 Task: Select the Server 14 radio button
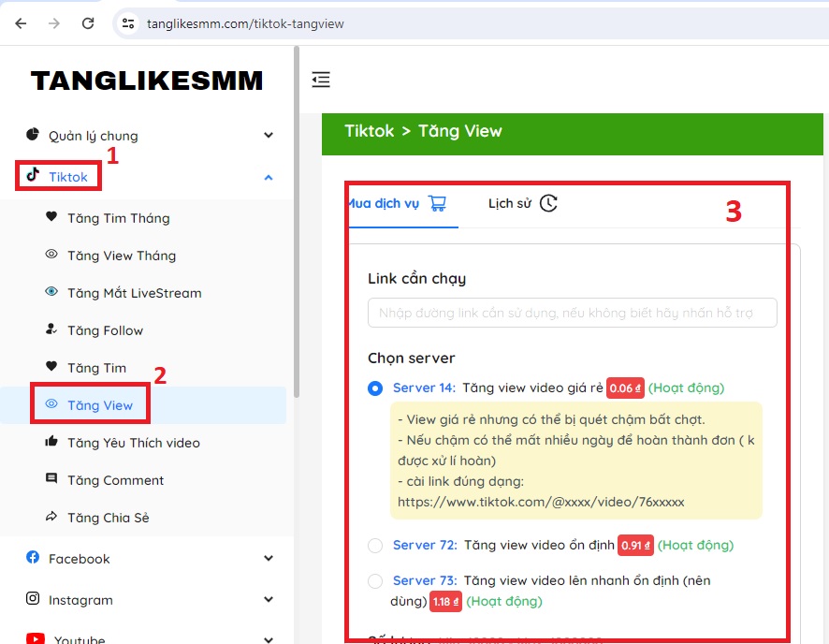tap(375, 388)
